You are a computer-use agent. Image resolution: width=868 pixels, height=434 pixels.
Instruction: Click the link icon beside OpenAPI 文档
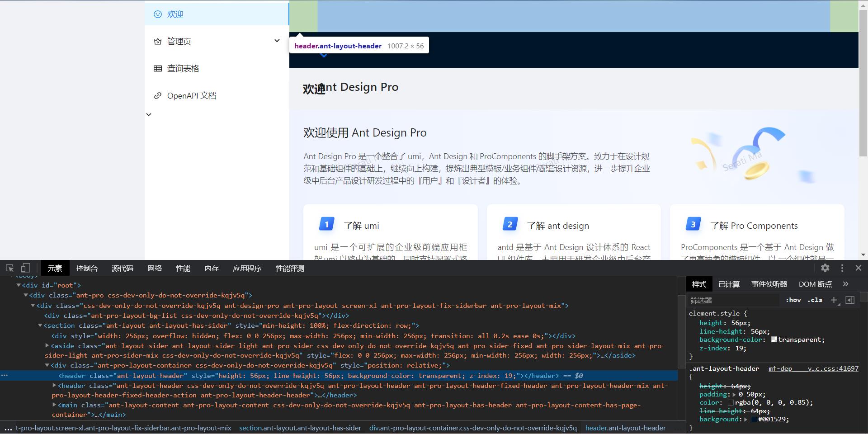157,95
